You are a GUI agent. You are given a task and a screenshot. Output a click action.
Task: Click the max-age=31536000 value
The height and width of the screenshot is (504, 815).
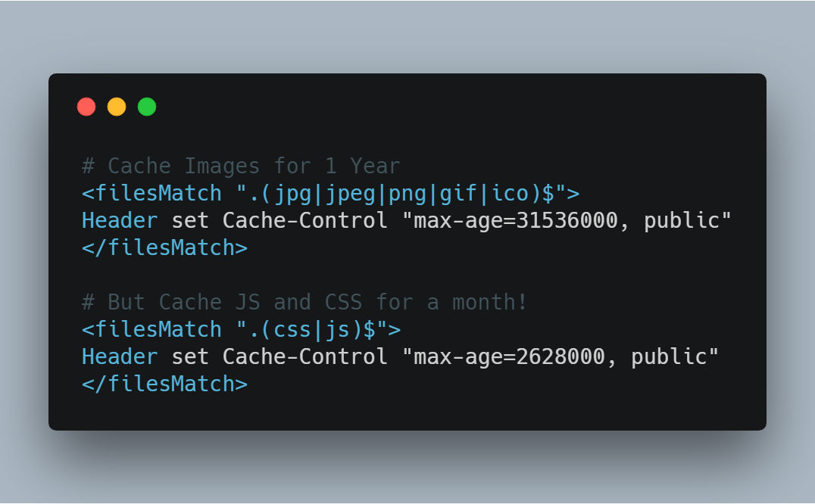point(516,220)
